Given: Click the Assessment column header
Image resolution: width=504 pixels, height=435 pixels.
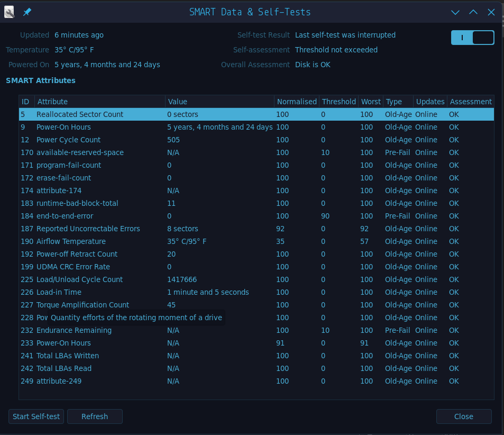Looking at the screenshot, I should [x=471, y=102].
